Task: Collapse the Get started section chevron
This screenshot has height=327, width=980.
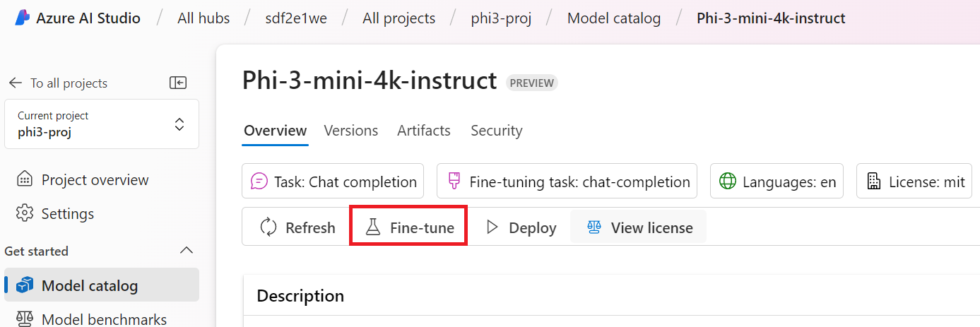Action: 187,251
